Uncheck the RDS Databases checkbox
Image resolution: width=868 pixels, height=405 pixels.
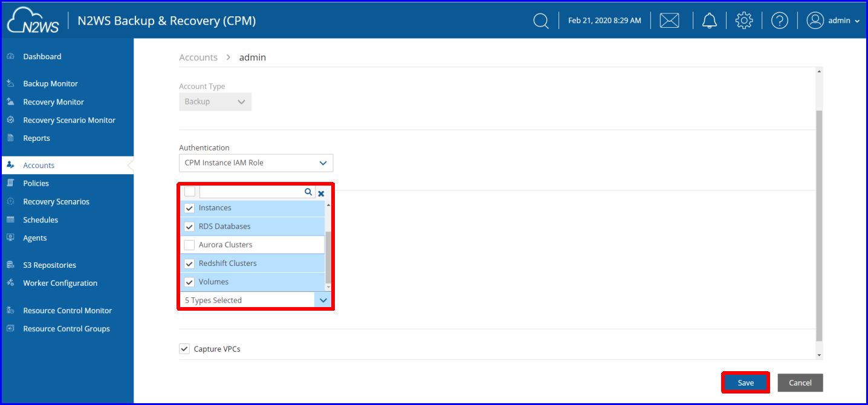[x=189, y=227]
